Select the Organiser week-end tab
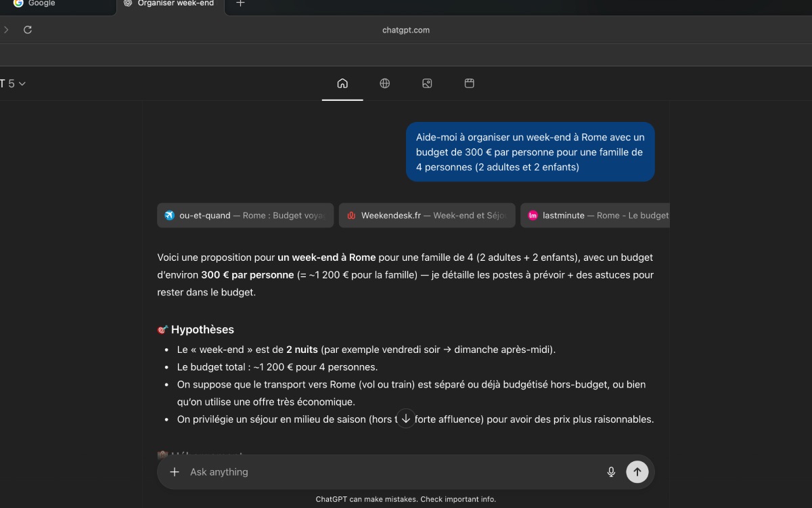 coord(168,3)
